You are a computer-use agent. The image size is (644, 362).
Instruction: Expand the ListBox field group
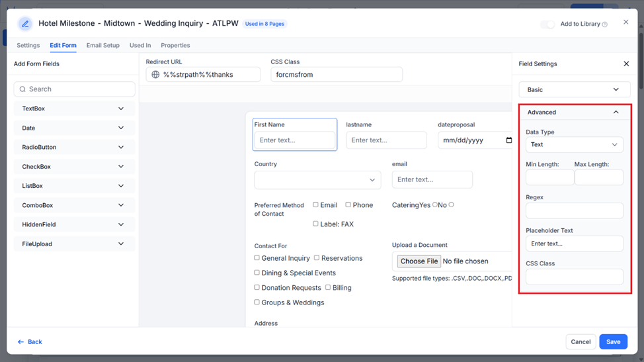[74, 186]
